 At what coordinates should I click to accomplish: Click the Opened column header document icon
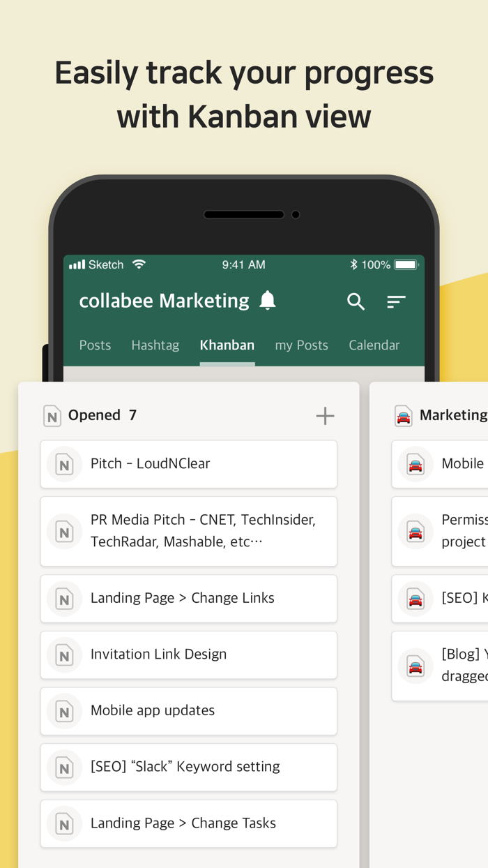point(52,416)
